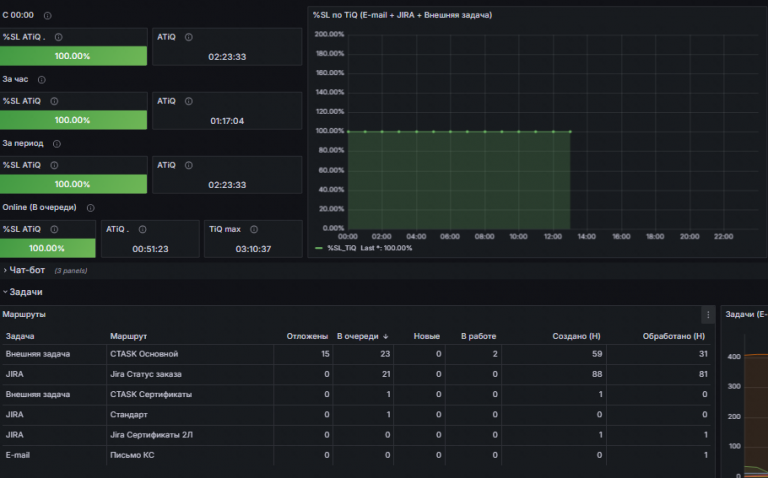Click info icon next to За период

57,144
